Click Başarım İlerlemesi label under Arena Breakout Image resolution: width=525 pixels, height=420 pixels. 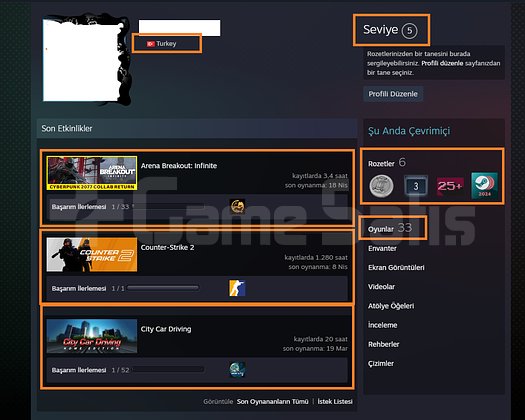click(79, 207)
